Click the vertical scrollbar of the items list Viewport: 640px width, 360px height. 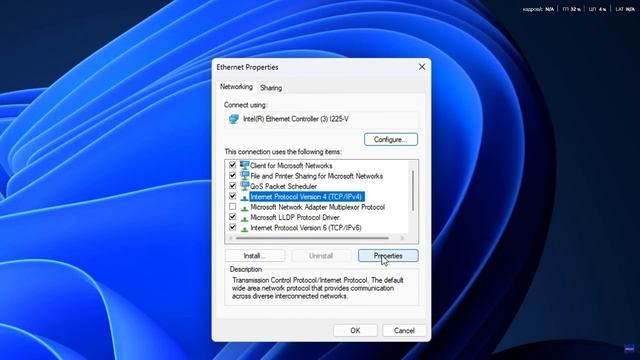[413, 191]
